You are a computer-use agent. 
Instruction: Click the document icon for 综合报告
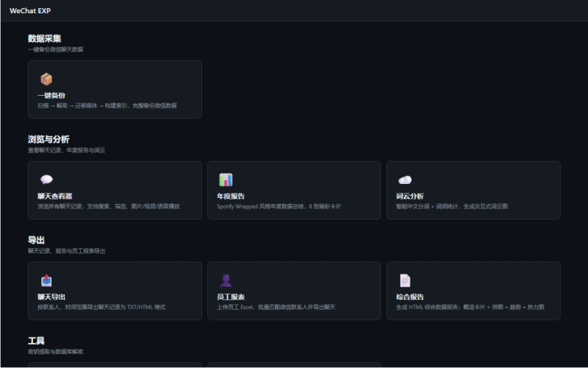405,280
